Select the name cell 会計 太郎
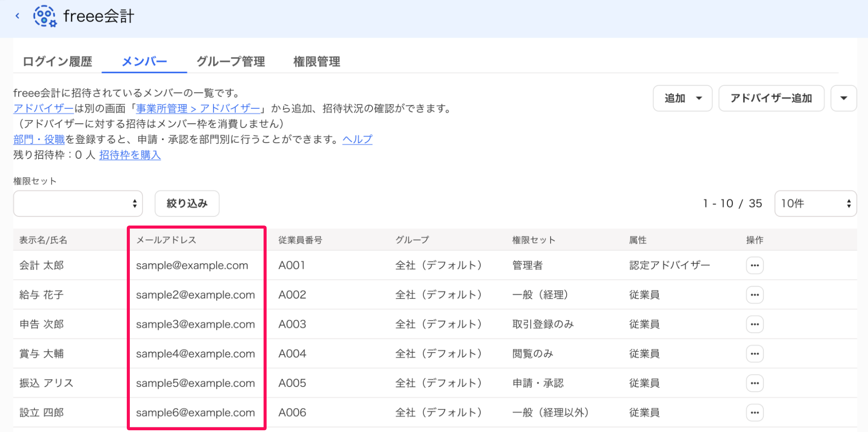Viewport: 868px width, 432px height. pyautogui.click(x=42, y=265)
